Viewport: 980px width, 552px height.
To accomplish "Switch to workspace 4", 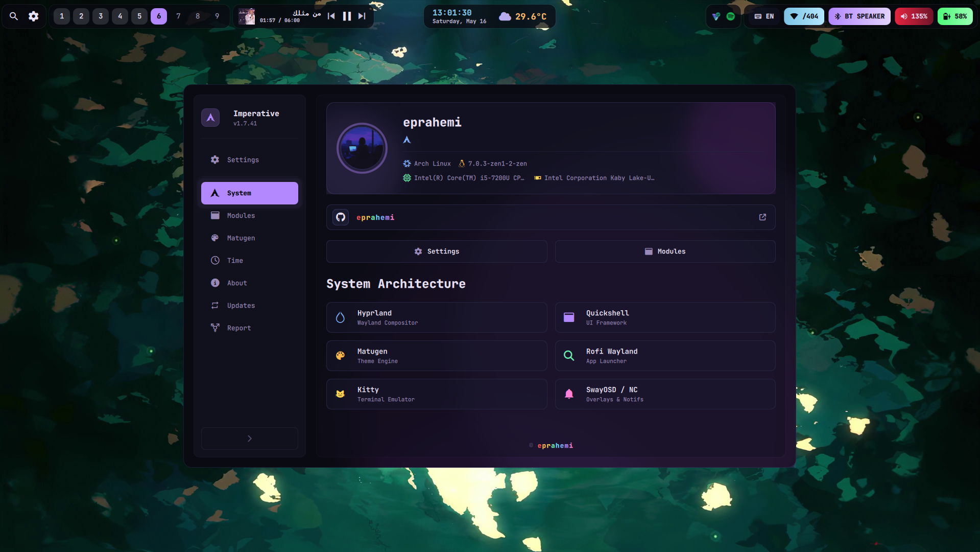I will [x=120, y=16].
